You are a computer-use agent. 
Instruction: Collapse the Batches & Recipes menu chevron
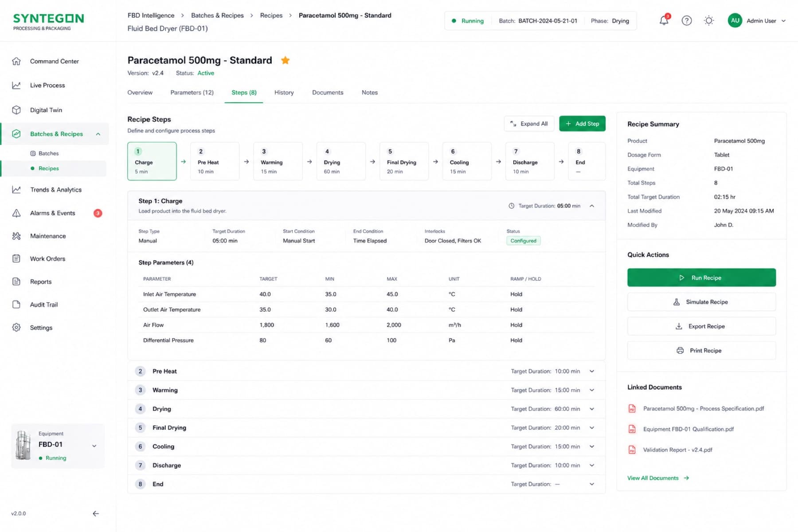coord(98,134)
